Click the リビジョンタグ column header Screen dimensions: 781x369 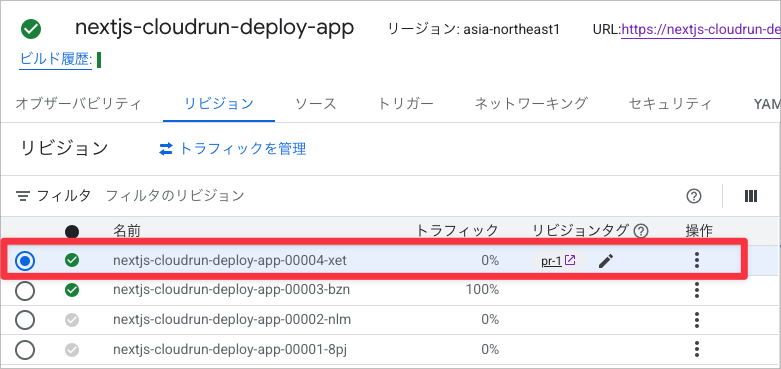pyautogui.click(x=581, y=231)
